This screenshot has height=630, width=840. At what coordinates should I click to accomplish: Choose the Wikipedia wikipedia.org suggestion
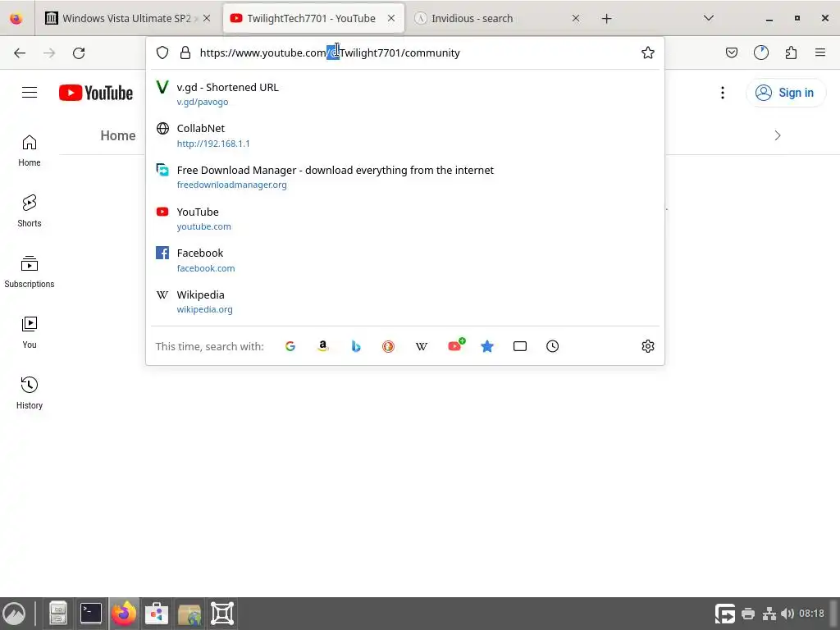click(x=405, y=302)
